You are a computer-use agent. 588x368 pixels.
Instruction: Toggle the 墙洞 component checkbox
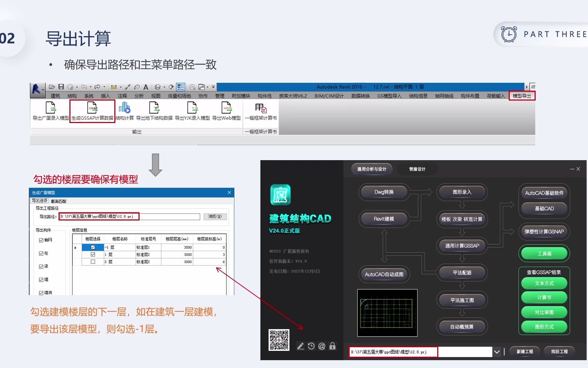click(41, 293)
